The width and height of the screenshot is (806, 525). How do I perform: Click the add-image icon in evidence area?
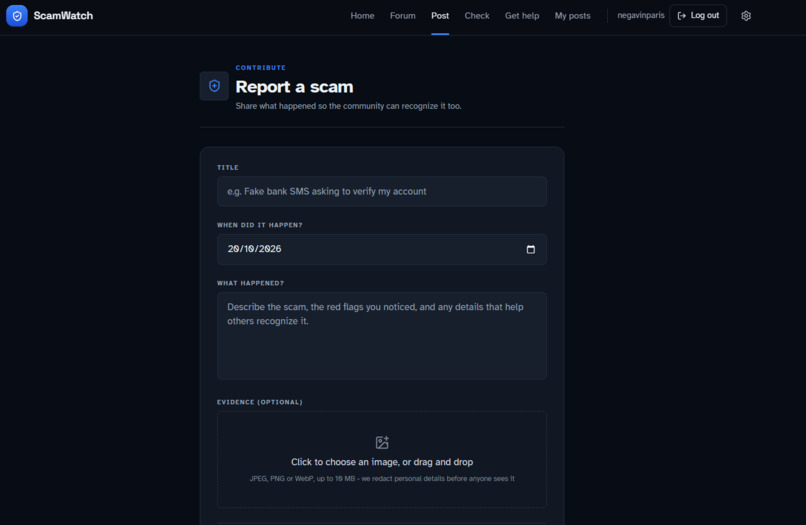[x=382, y=442]
